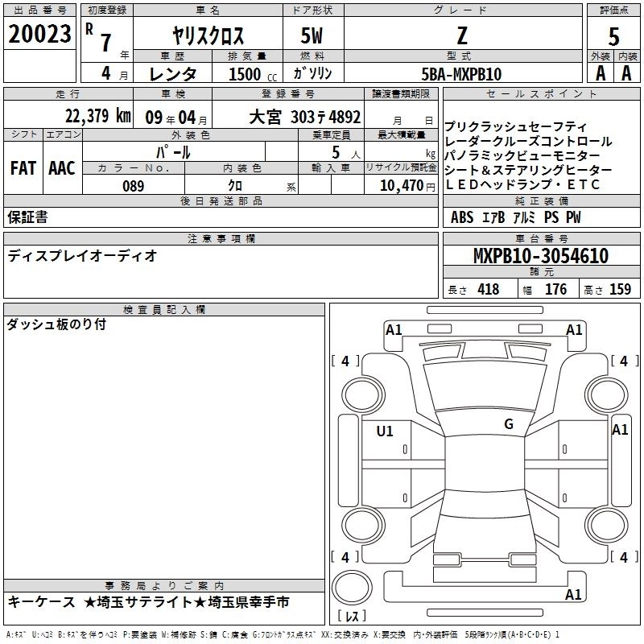Select the mileage 22,379 km

tap(98, 116)
